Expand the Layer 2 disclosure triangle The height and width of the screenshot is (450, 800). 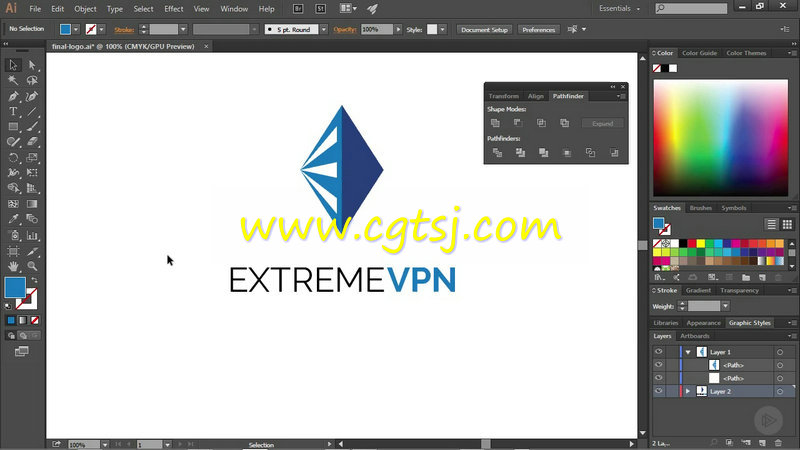coord(688,391)
